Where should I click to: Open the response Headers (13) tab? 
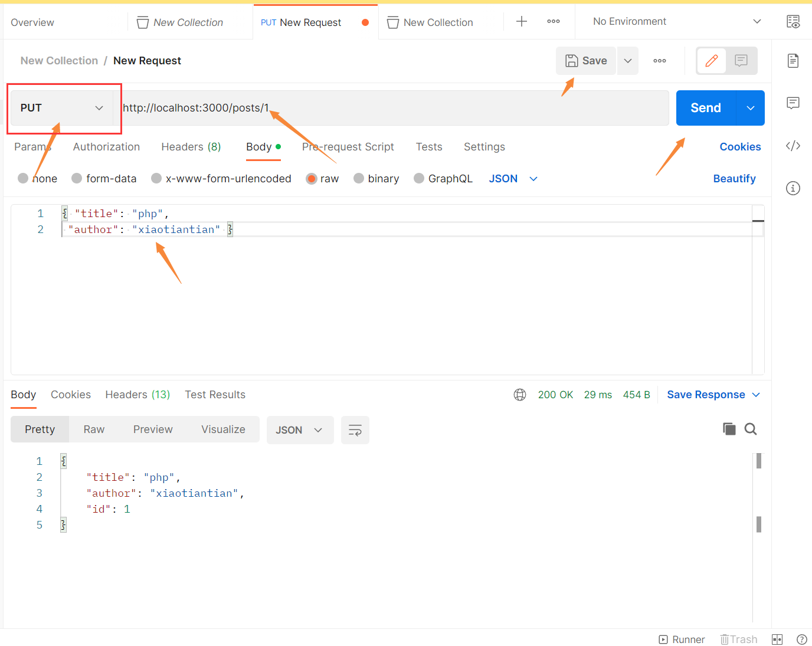pos(137,395)
